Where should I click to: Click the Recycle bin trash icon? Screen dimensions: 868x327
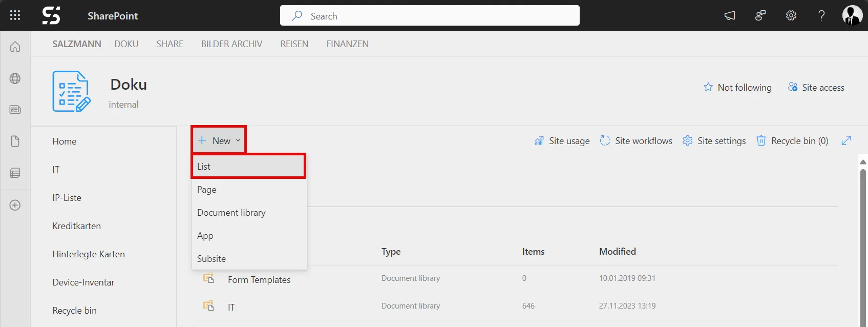point(761,140)
